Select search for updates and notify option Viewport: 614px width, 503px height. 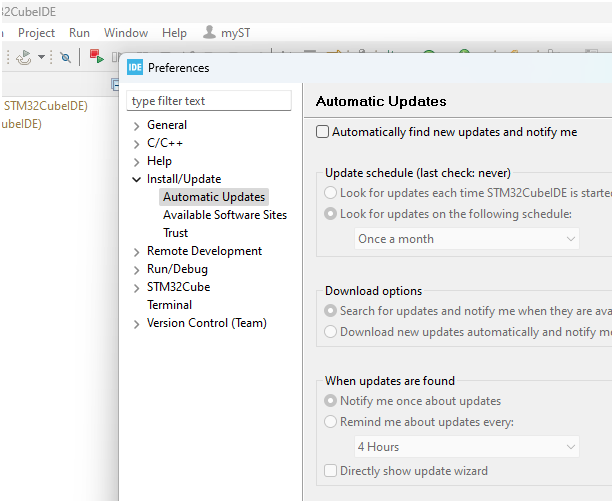coord(330,311)
